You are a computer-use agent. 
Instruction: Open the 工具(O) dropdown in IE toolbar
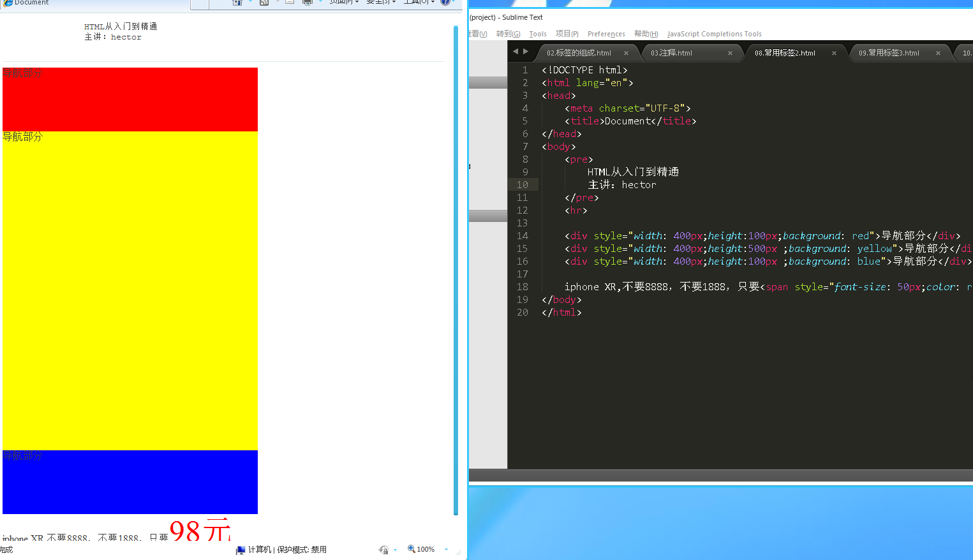click(419, 2)
